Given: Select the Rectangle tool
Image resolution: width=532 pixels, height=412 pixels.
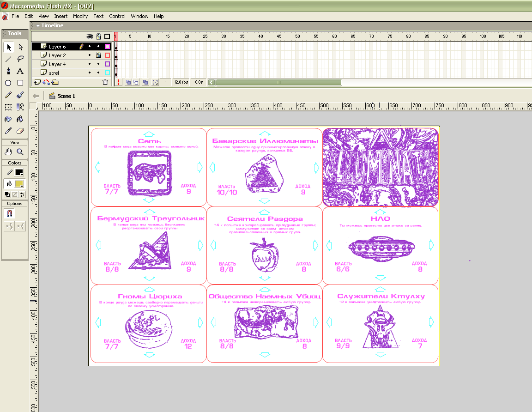Looking at the screenshot, I should (20, 83).
